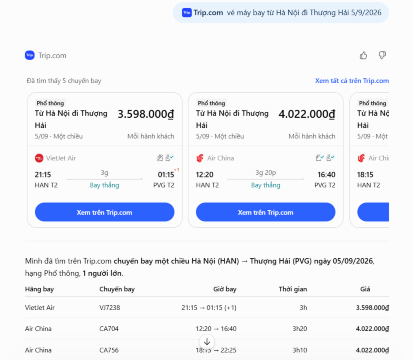The image size is (413, 360).
Task: Click the partially visible blue button on the third card
Action: tap(373, 212)
